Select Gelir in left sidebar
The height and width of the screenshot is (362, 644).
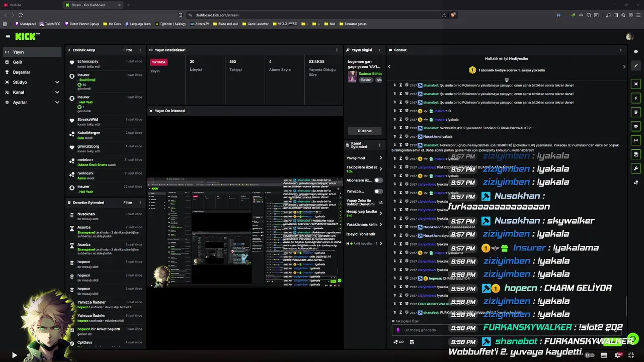(x=32, y=62)
